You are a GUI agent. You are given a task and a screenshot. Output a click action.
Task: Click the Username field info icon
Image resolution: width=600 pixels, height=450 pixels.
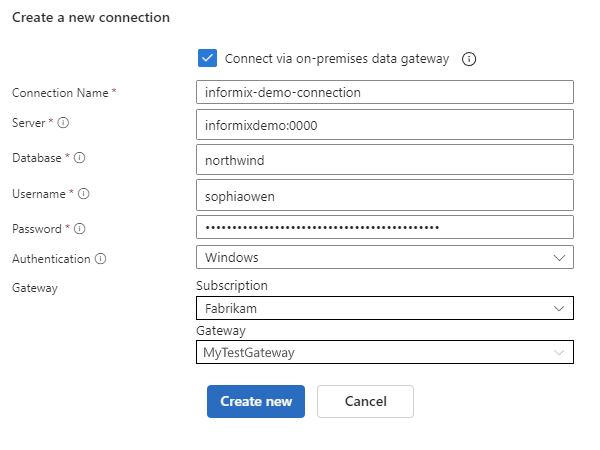84,193
